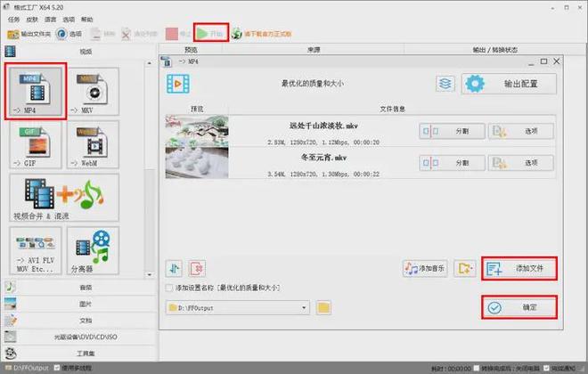Screen dimensions: 588x374
Task: Click the scroll down arrow in format panel
Action: point(150,274)
